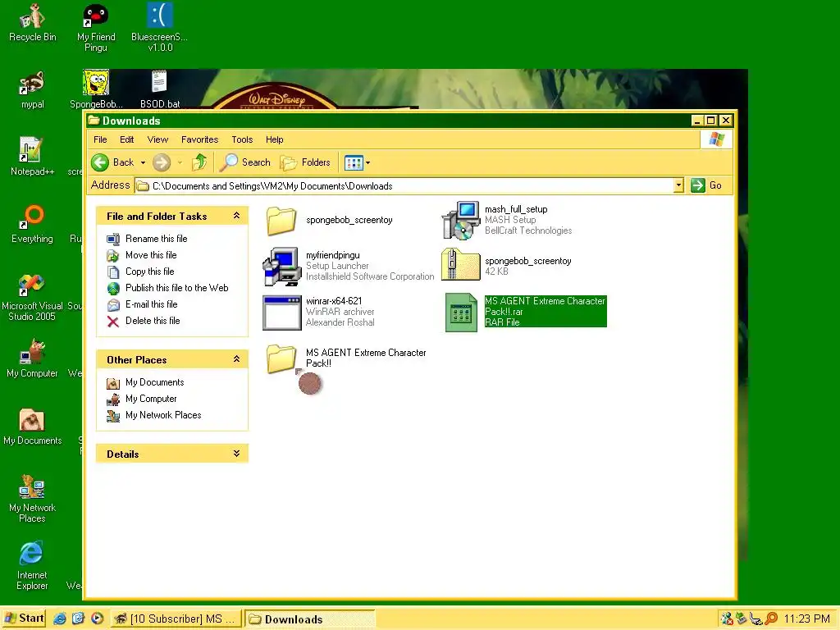Select the spongebob_screentoy zip file
The image size is (840, 630).
click(x=506, y=265)
